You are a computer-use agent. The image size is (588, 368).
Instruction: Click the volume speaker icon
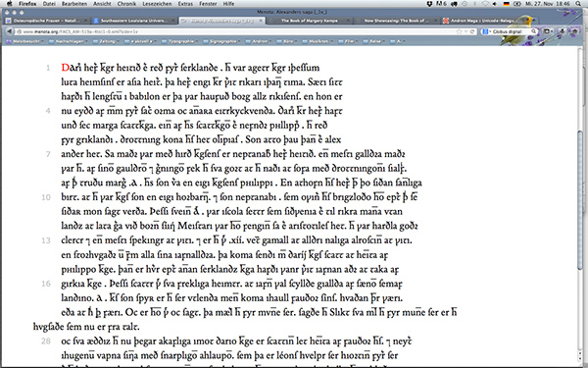495,4
